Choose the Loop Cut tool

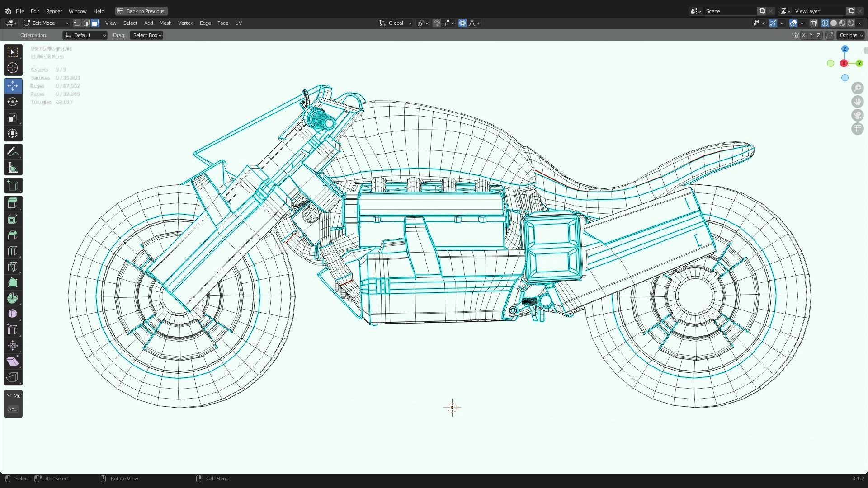[13, 251]
